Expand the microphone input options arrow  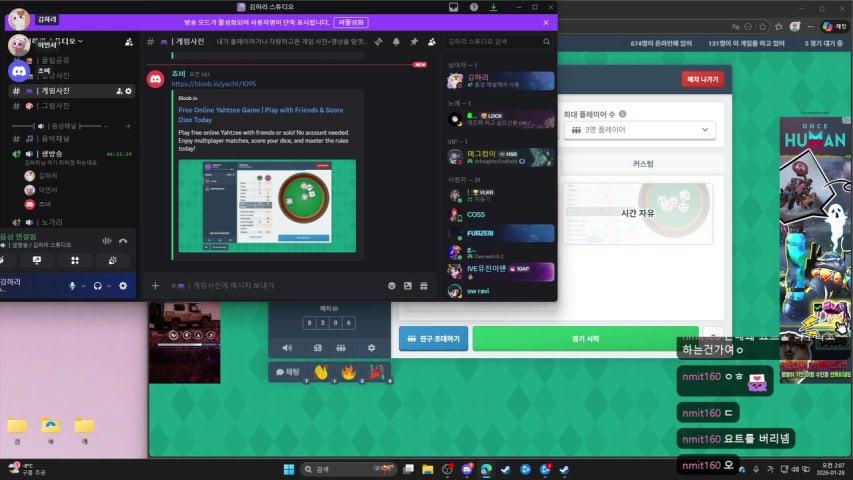point(83,286)
